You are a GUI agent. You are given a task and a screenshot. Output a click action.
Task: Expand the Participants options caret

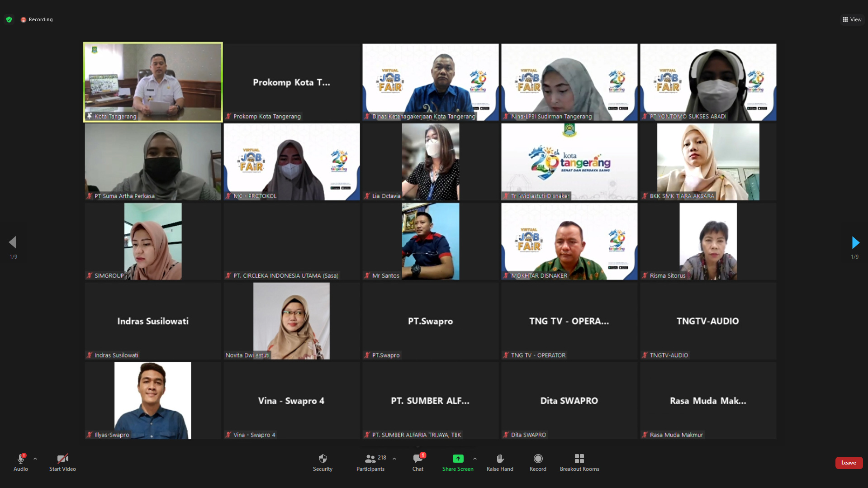tap(394, 459)
